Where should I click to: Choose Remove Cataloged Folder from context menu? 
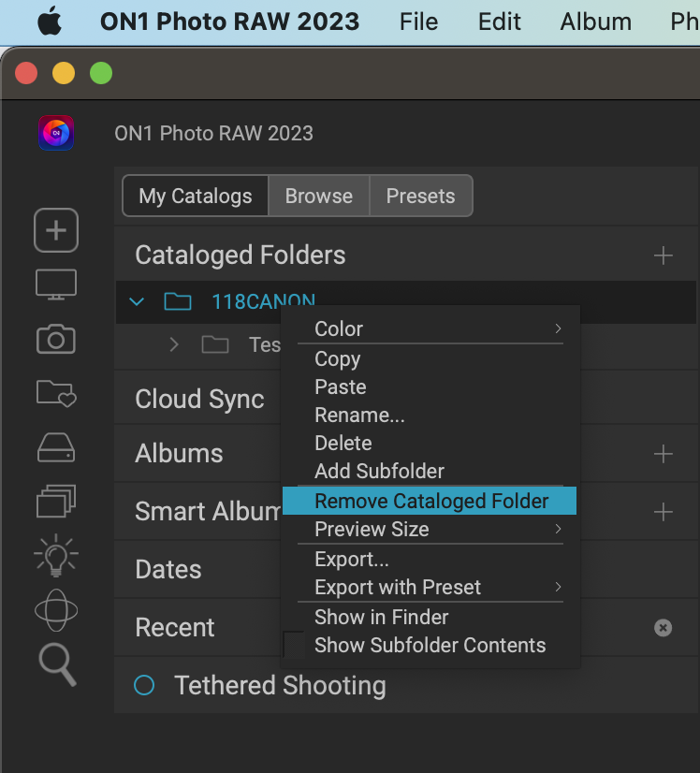tap(430, 502)
